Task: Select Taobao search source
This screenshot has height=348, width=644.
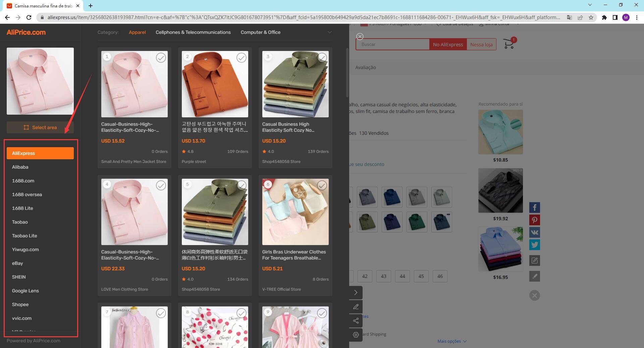Action: [x=40, y=222]
